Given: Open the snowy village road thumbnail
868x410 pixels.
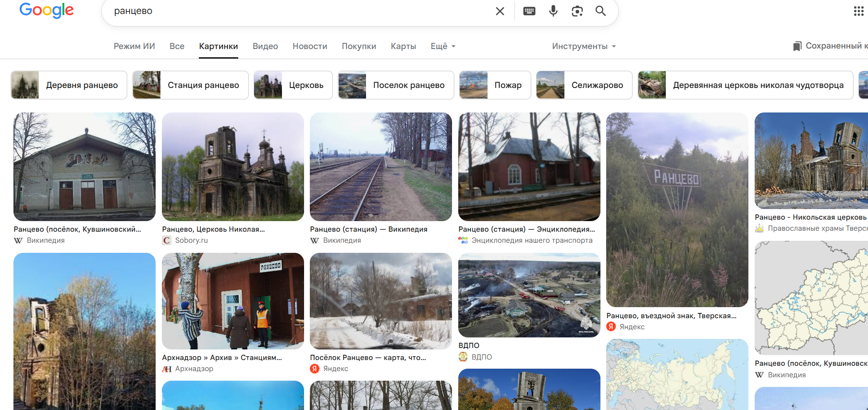Looking at the screenshot, I should click(381, 301).
